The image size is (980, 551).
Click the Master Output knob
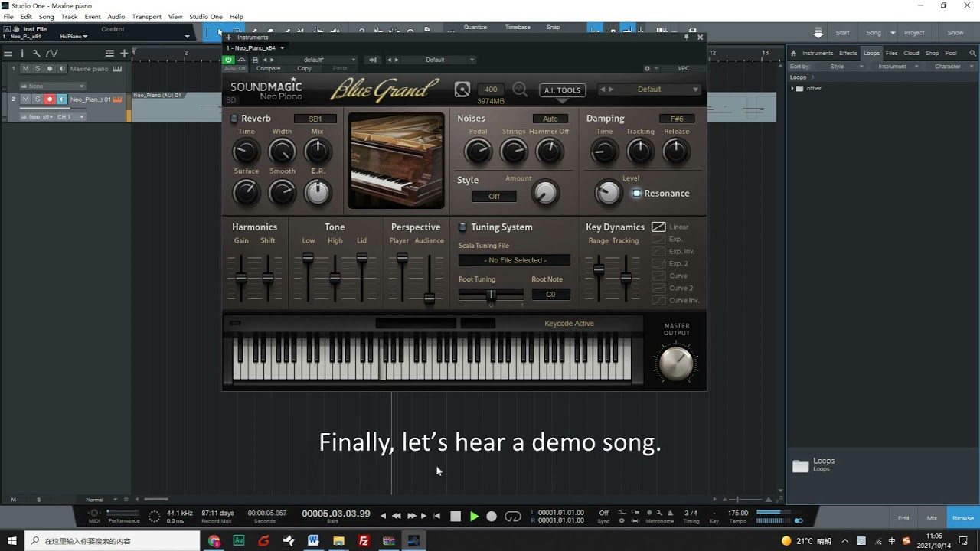677,363
